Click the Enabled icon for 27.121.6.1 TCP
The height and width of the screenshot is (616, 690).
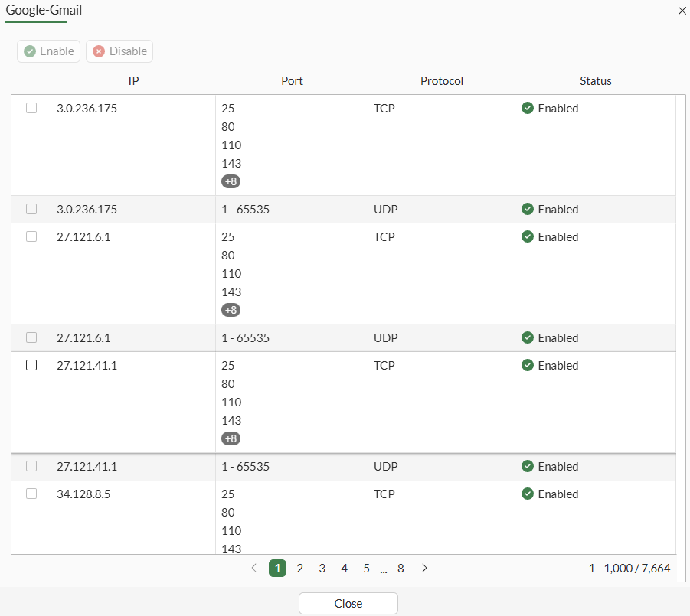(528, 236)
